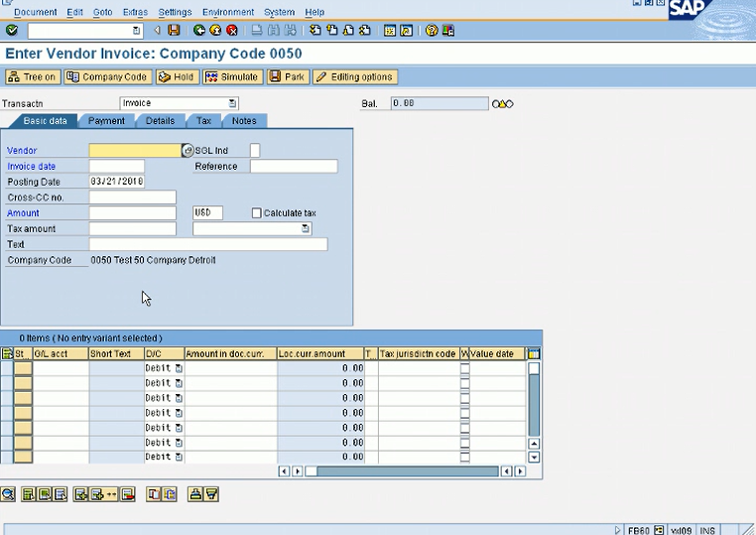756x535 pixels.
Task: Click the Deselect all rows icon
Action: tap(61, 494)
